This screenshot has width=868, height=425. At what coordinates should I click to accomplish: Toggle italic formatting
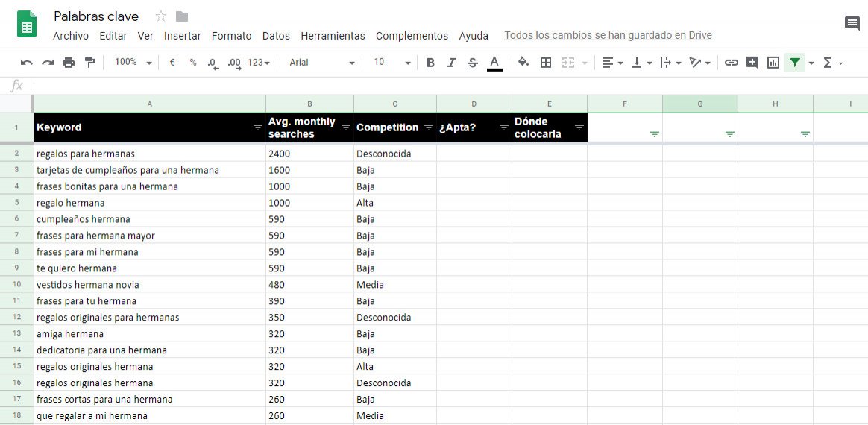pos(451,63)
